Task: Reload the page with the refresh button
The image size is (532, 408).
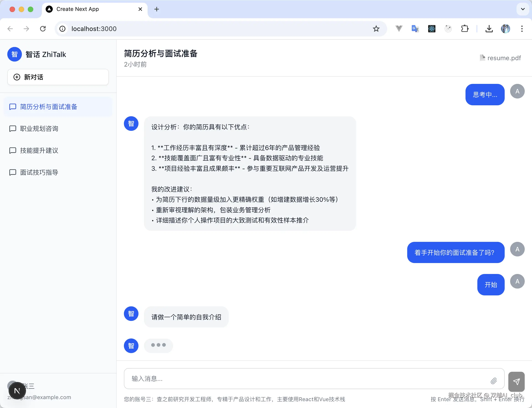Action: pos(43,29)
